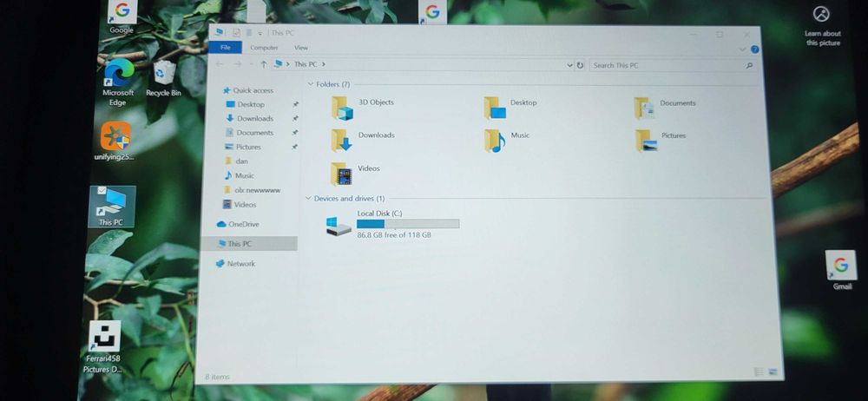Unpin Documents from Quick access
Viewport: 868px width, 401px height.
(295, 133)
